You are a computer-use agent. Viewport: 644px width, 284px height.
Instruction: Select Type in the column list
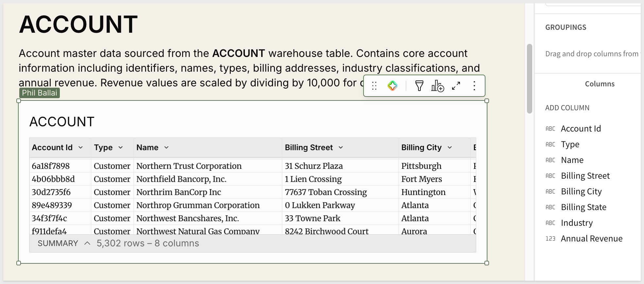pyautogui.click(x=570, y=145)
